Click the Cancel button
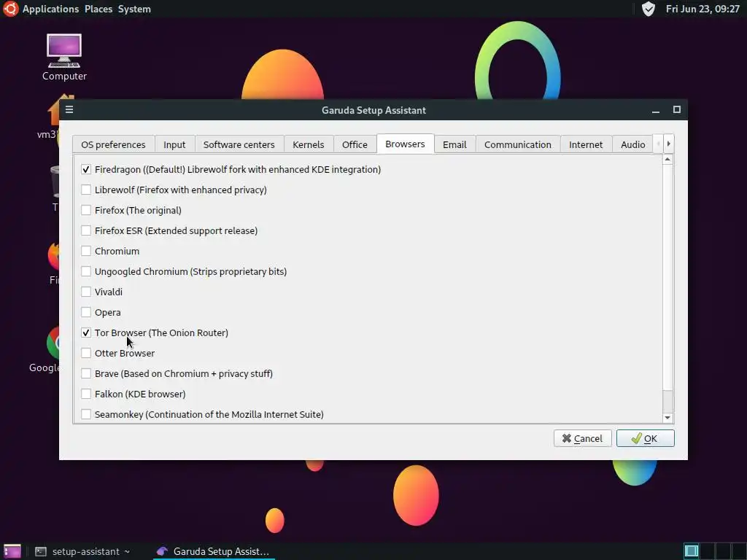The image size is (747, 560). click(x=582, y=438)
